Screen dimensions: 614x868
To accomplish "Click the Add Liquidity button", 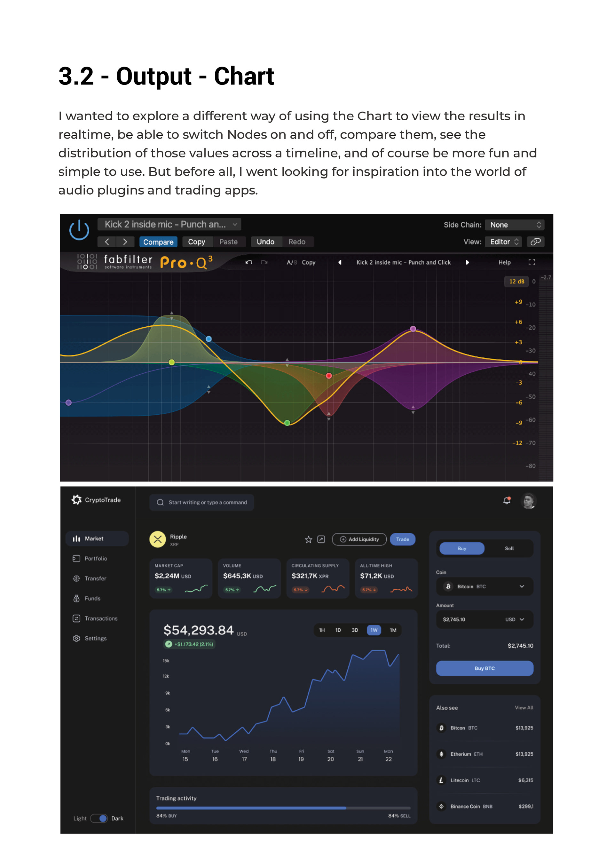I will click(x=359, y=539).
